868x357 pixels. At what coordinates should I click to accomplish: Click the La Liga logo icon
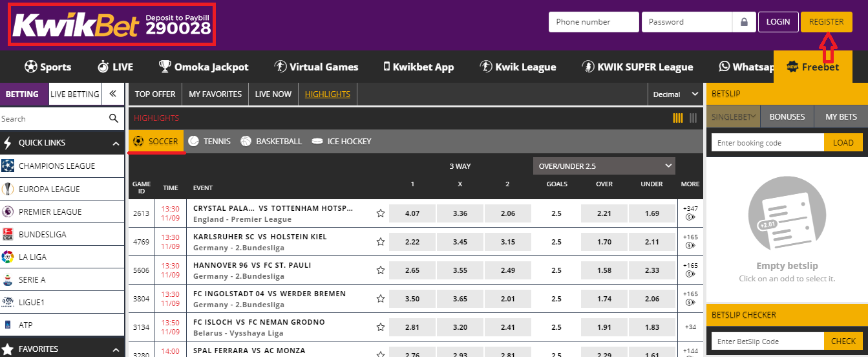point(8,257)
